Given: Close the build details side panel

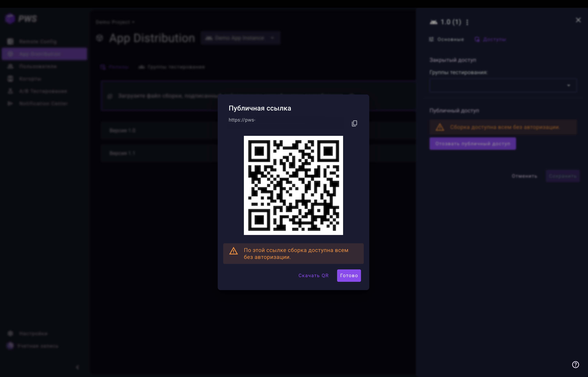Looking at the screenshot, I should [x=578, y=20].
